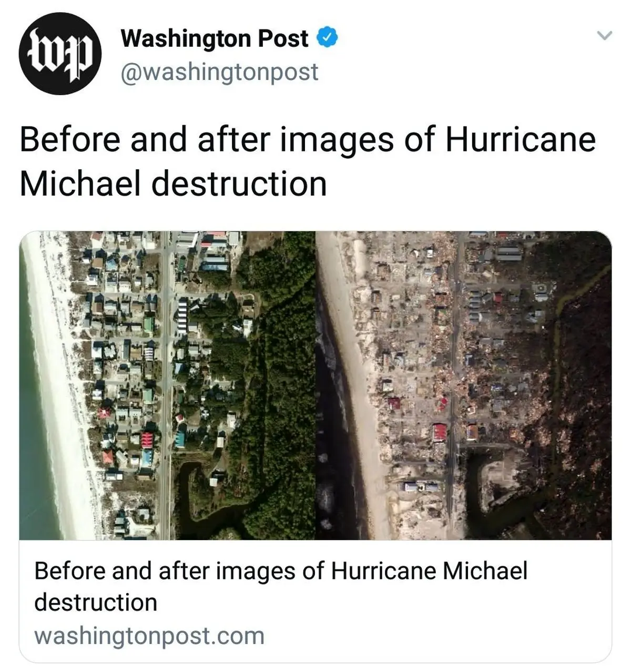Viewport: 631px width, 672px height.
Task: Click 'Michael destruction' on tweet's second line
Action: point(173,184)
